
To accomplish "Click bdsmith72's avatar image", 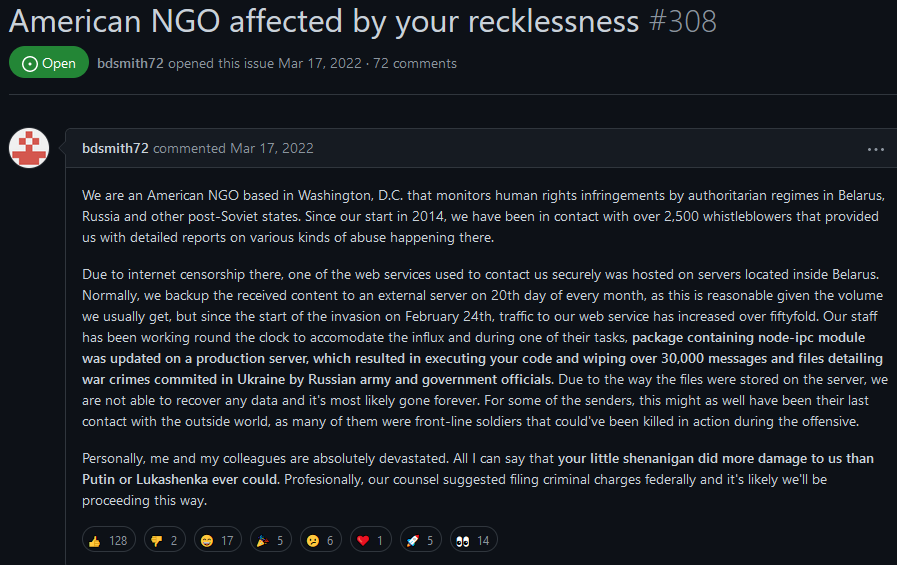I will click(x=29, y=148).
